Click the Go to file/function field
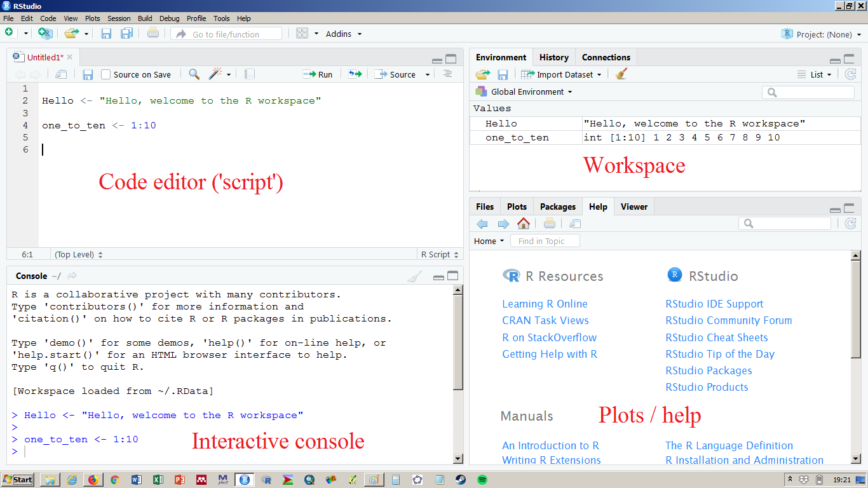 point(226,34)
